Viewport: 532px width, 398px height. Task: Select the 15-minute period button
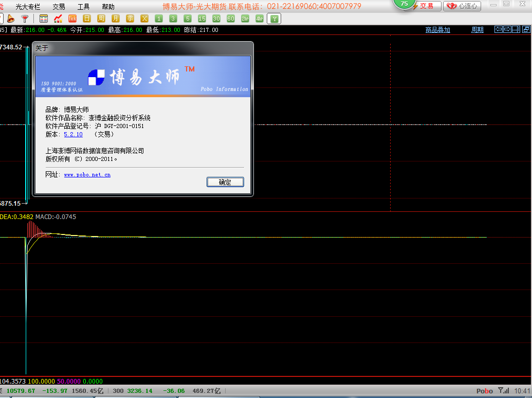202,19
